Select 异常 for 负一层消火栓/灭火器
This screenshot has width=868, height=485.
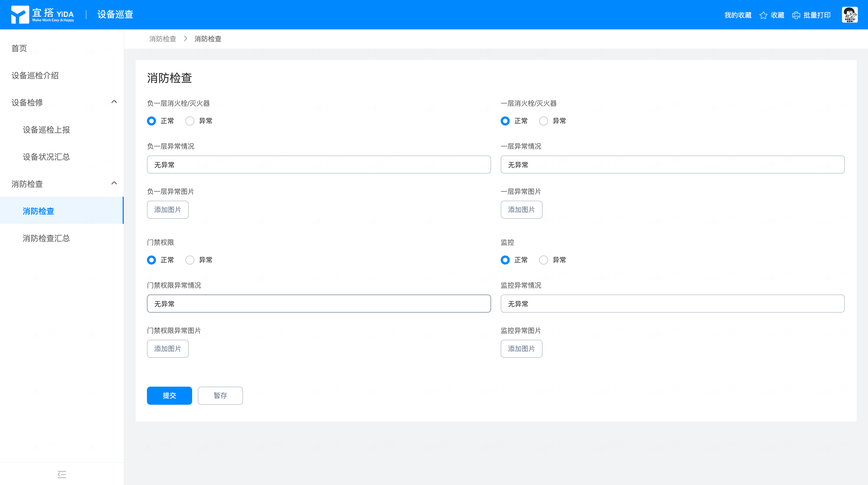pyautogui.click(x=190, y=121)
